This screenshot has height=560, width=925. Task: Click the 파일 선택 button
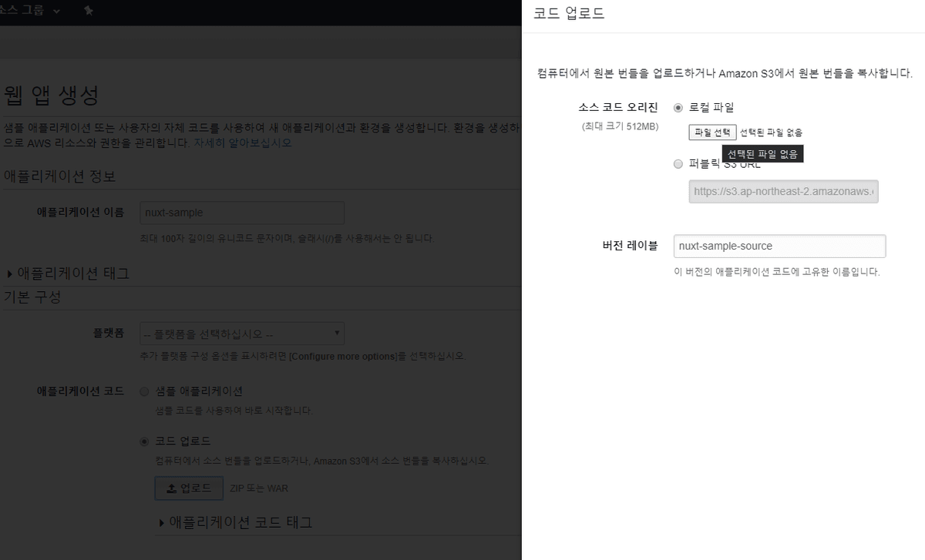(x=712, y=132)
